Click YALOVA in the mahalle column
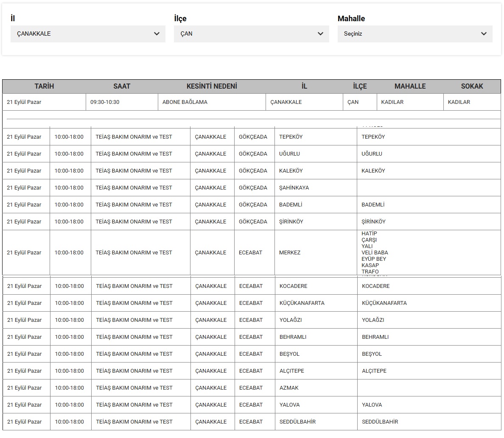This screenshot has height=438, width=504. 290,405
